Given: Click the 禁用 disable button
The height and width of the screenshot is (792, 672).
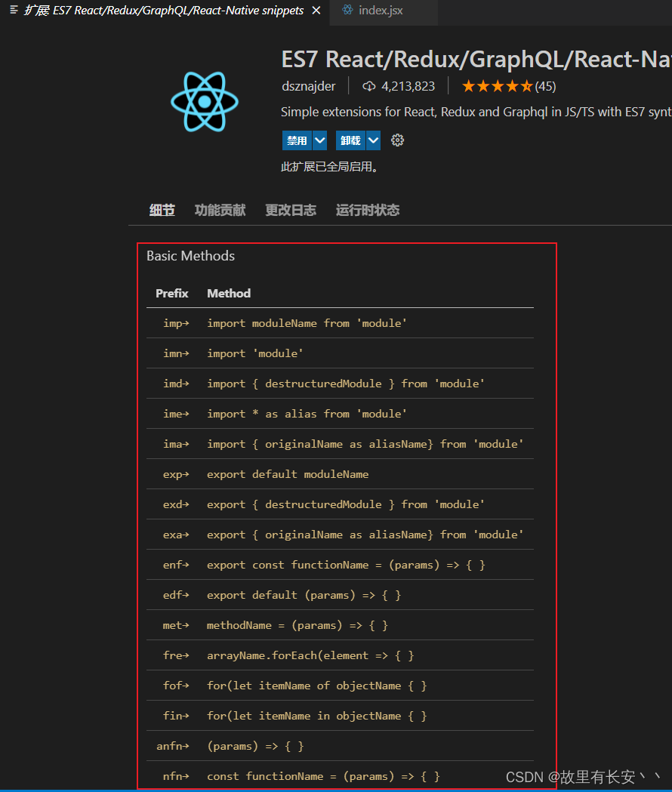Looking at the screenshot, I should point(297,140).
